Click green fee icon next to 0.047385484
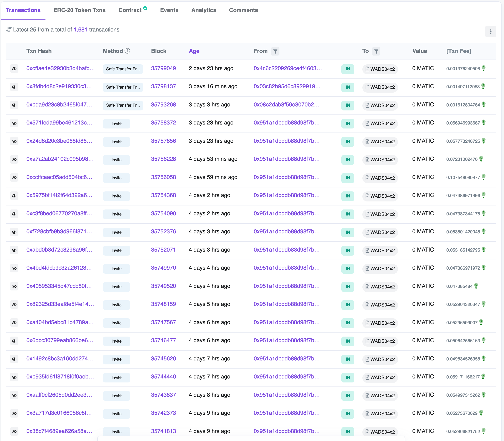Screen dimensions: 504x441 coord(476,286)
